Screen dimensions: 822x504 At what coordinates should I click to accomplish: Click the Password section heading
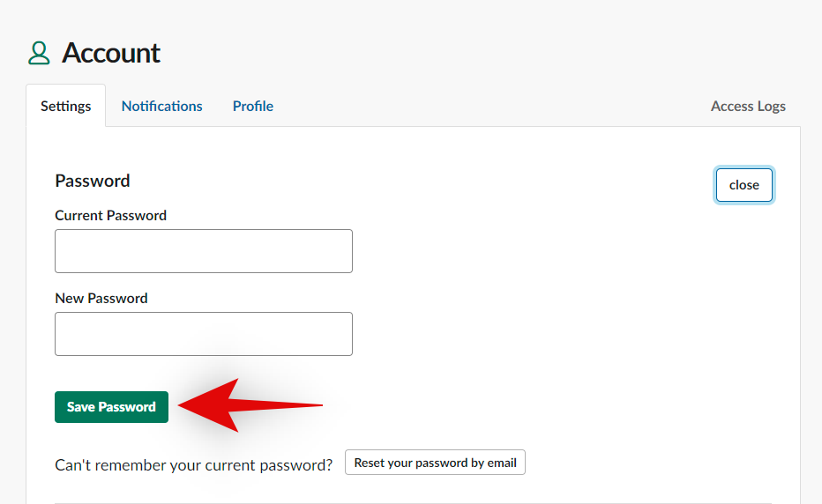(93, 181)
